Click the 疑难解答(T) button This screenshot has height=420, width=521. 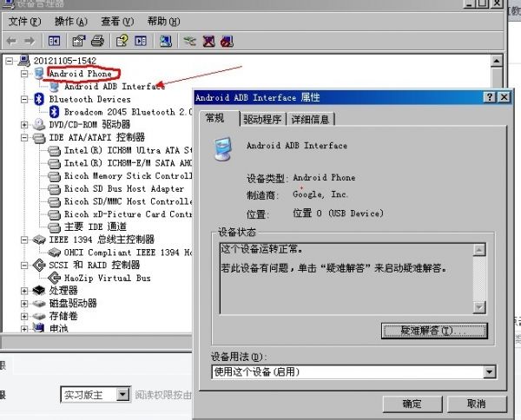434,331
